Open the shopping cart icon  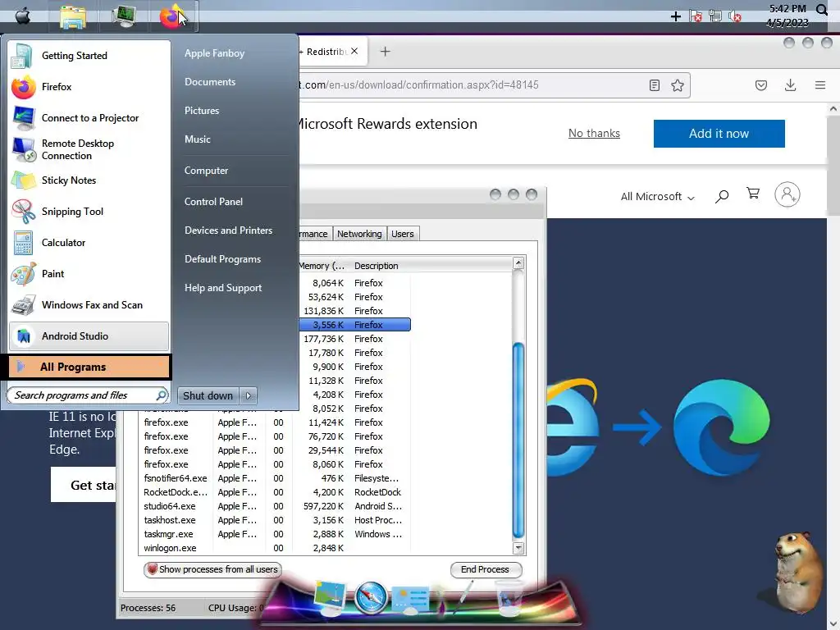[753, 194]
